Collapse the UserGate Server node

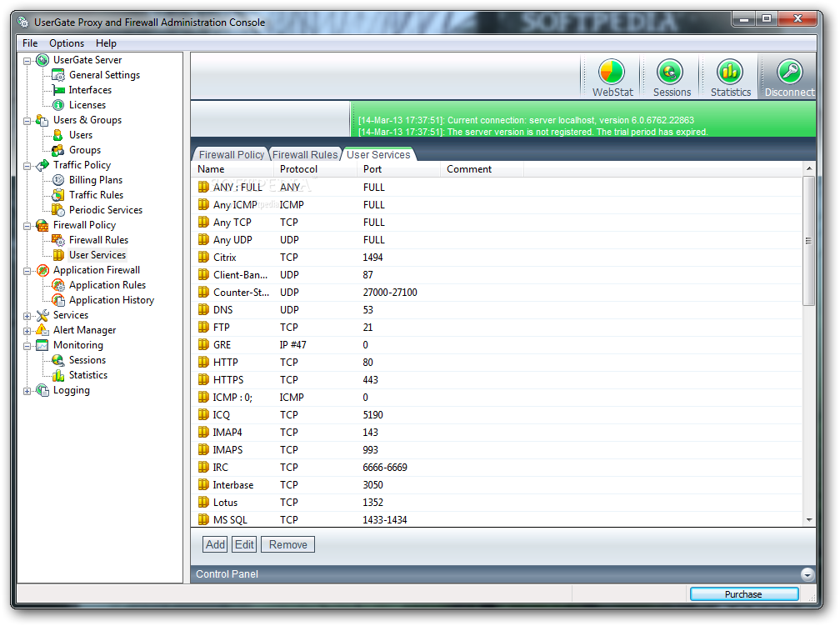[27, 61]
